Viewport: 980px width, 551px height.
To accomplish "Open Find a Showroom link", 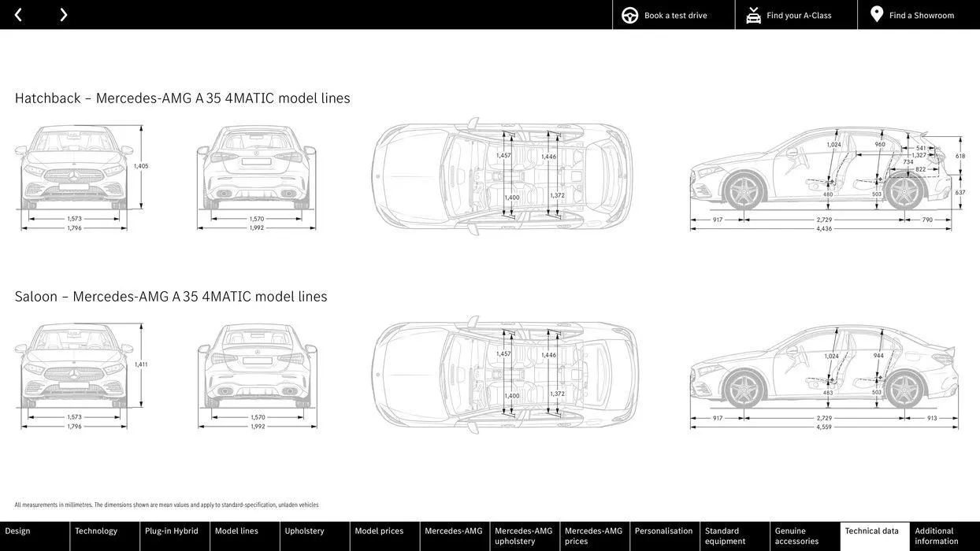I will click(x=922, y=15).
